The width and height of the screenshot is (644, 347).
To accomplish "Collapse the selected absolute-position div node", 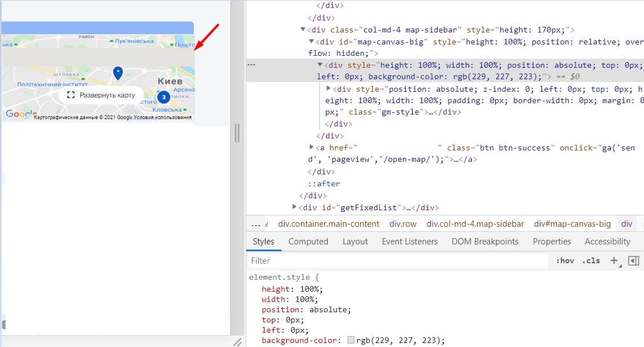I will (320, 65).
